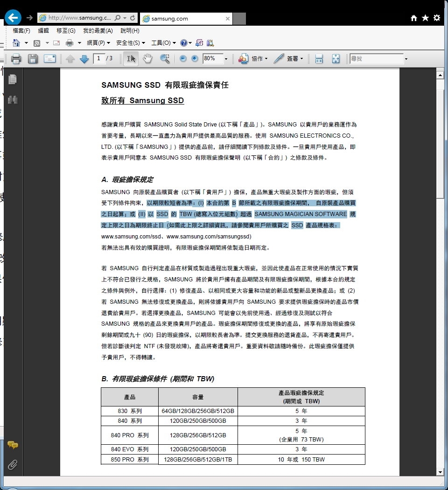Click the 10 年或 150 TBW cell

(x=301, y=459)
